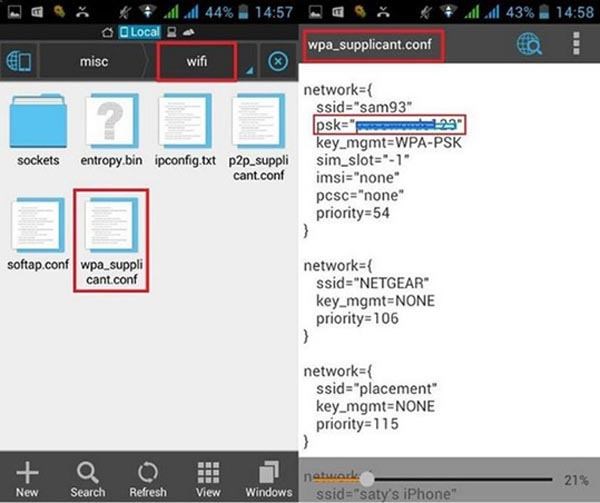The image size is (600, 503).
Task: Tap the highlighted psk value line
Action: [x=389, y=125]
